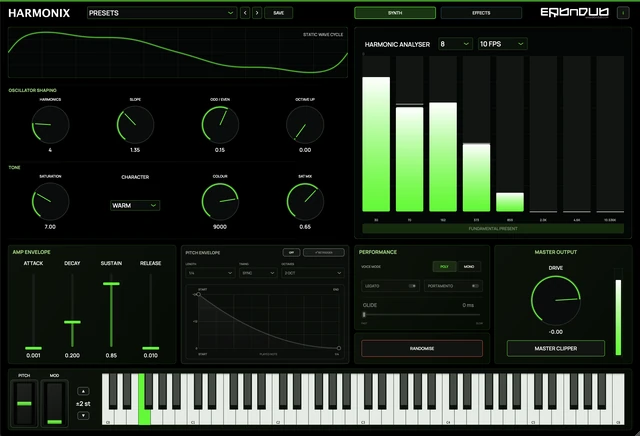Click the pitch bend up arrow
This screenshot has width=640, height=436.
point(83,391)
